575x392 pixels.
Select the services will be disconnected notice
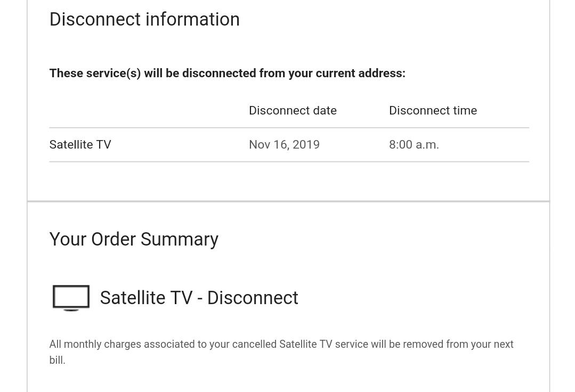click(228, 73)
